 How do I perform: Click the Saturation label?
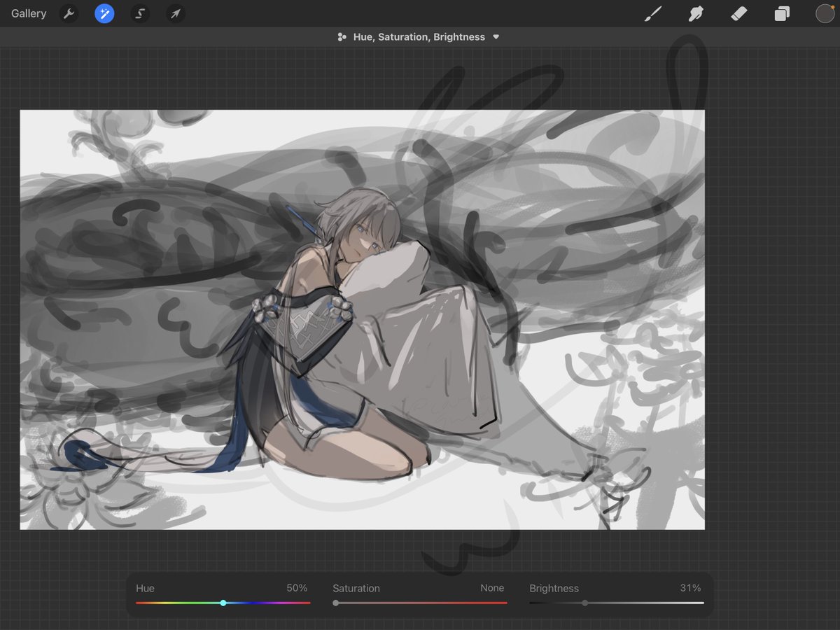click(356, 588)
